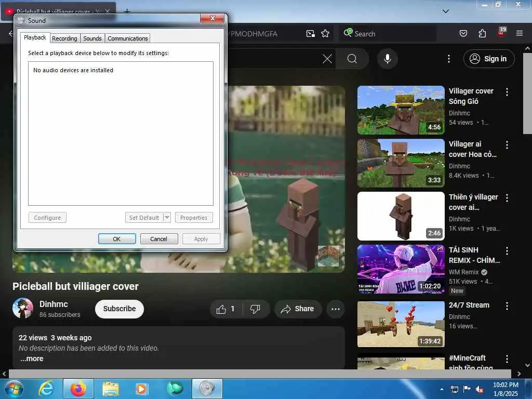The height and width of the screenshot is (399, 532).
Task: Open options menu for TÁI SINH REMIX
Action: coord(507,251)
